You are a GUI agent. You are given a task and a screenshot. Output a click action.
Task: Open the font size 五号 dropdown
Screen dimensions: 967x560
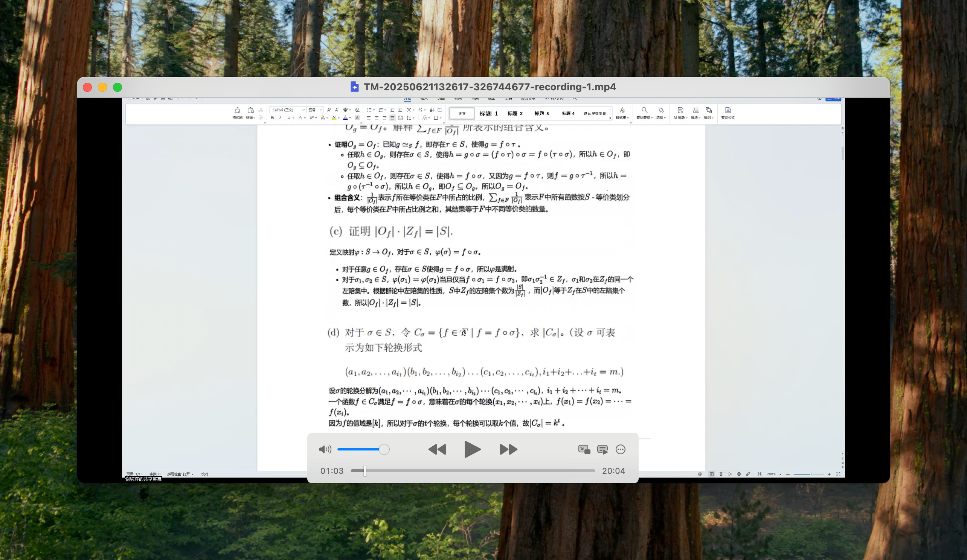pyautogui.click(x=321, y=110)
